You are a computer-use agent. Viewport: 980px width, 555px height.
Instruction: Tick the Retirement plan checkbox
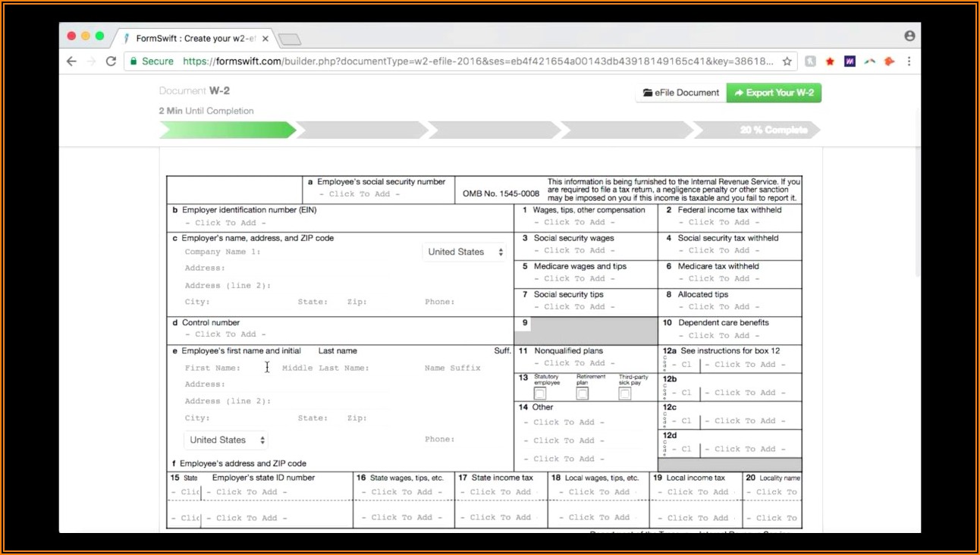click(x=582, y=394)
